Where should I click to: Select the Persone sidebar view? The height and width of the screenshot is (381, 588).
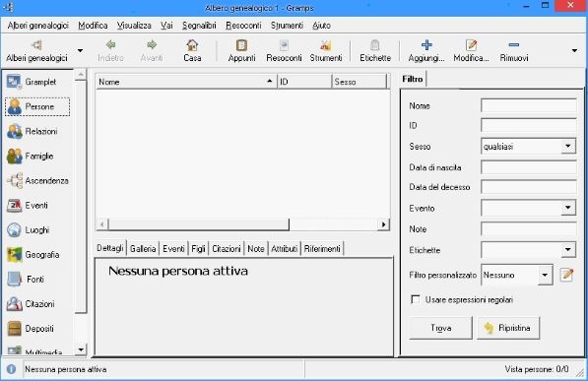[x=37, y=106]
